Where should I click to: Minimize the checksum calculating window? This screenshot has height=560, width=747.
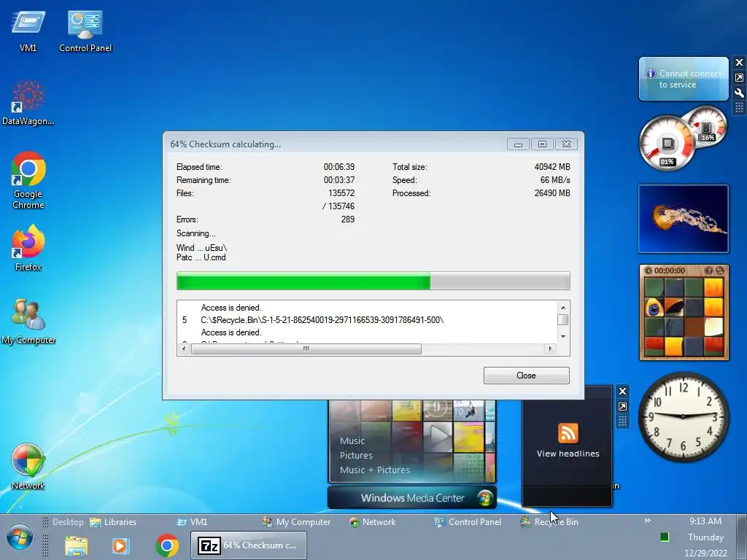[519, 144]
